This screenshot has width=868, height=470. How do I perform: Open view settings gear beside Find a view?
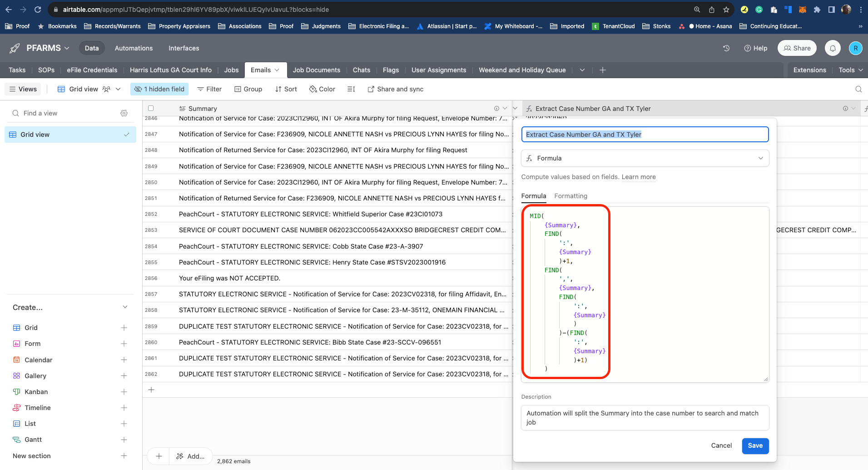124,113
